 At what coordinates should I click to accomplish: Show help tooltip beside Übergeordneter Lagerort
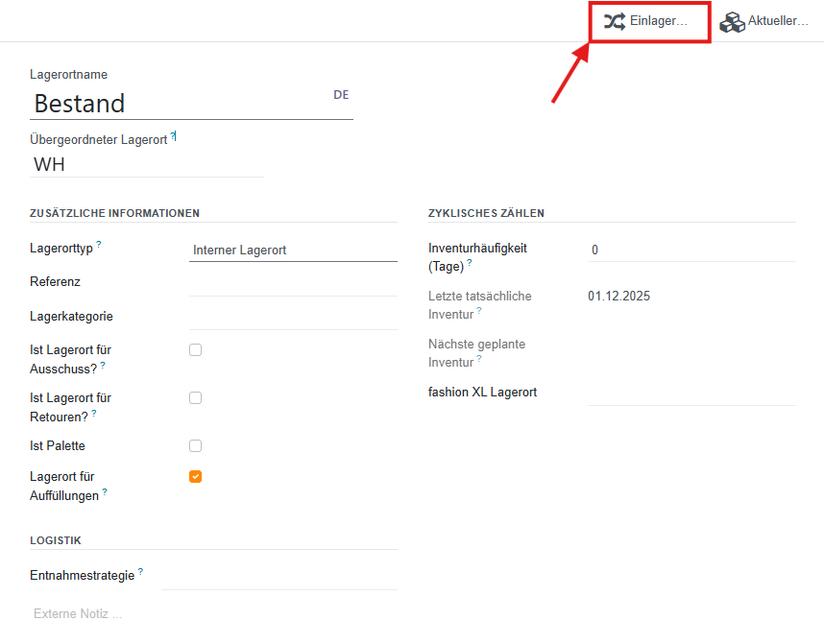pyautogui.click(x=174, y=137)
